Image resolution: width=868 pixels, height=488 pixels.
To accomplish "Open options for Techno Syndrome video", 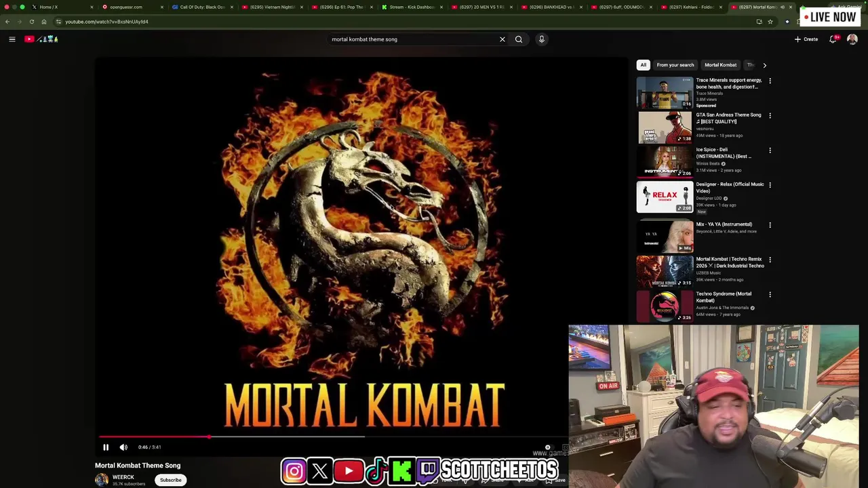I will (770, 294).
